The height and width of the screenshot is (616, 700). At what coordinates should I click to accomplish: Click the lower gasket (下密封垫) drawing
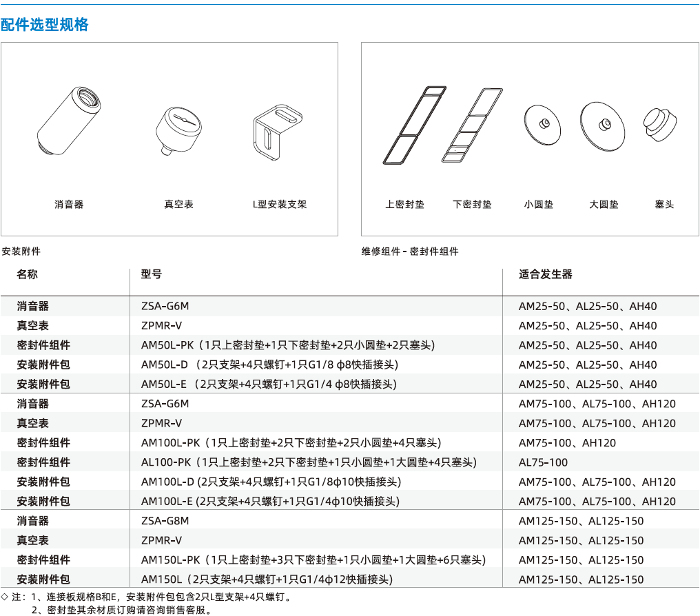point(472,125)
